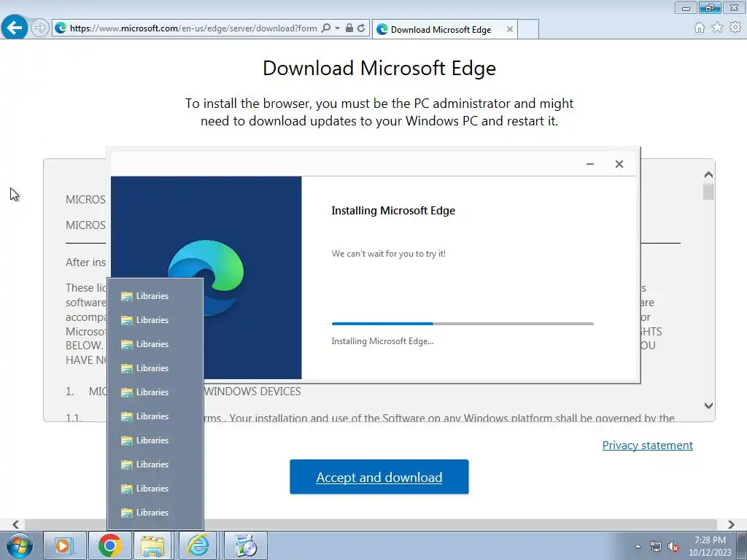Click the installation progress bar

coord(462,324)
